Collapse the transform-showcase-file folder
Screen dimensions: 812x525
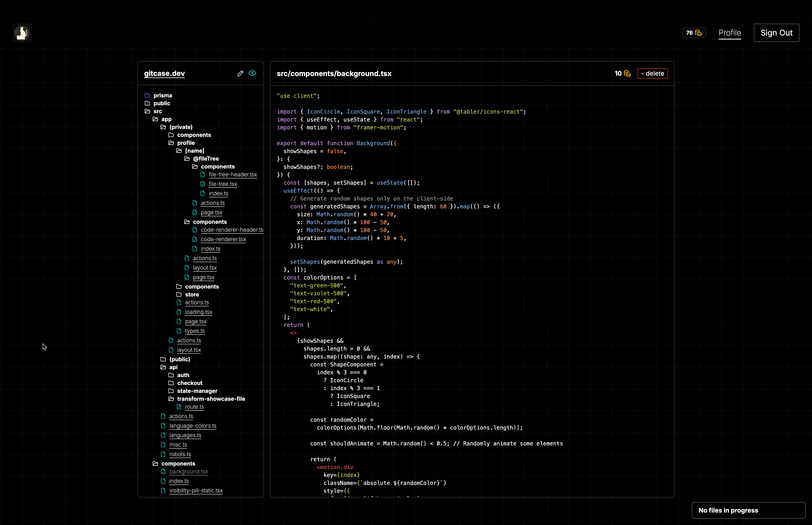pos(211,399)
